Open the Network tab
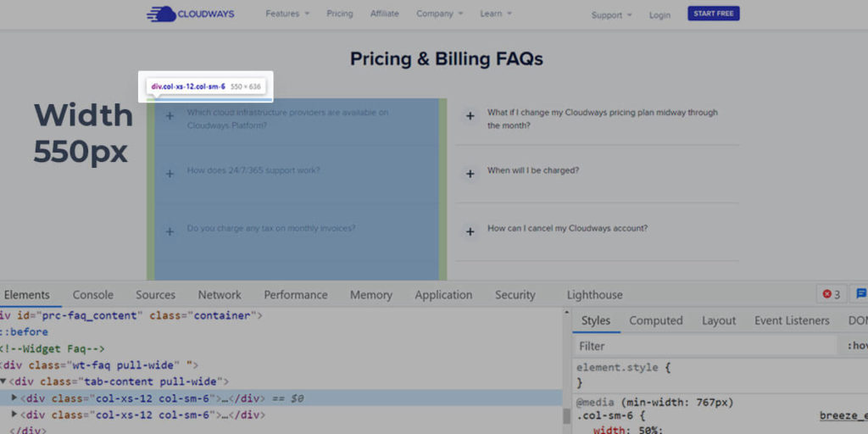 [220, 295]
